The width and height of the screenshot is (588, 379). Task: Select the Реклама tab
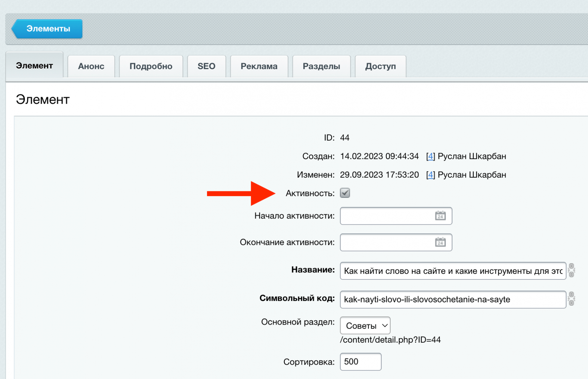pyautogui.click(x=259, y=66)
